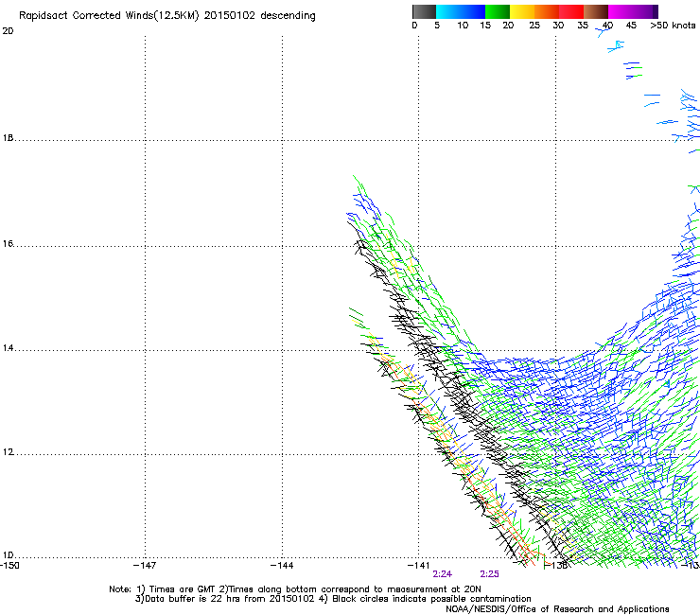Click the yellow 20-25 knots color band
Image resolution: width=700 pixels, height=615 pixels.
tap(522, 11)
